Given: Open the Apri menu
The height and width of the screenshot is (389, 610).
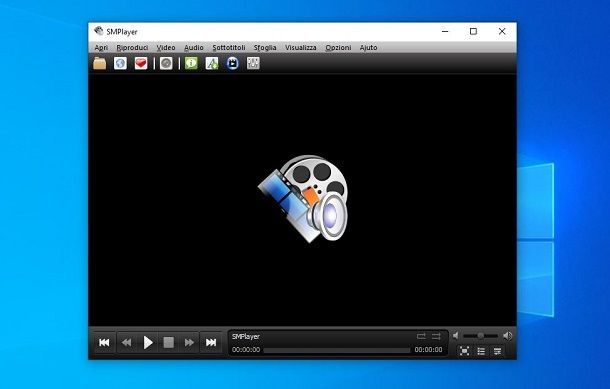Looking at the screenshot, I should [x=101, y=47].
